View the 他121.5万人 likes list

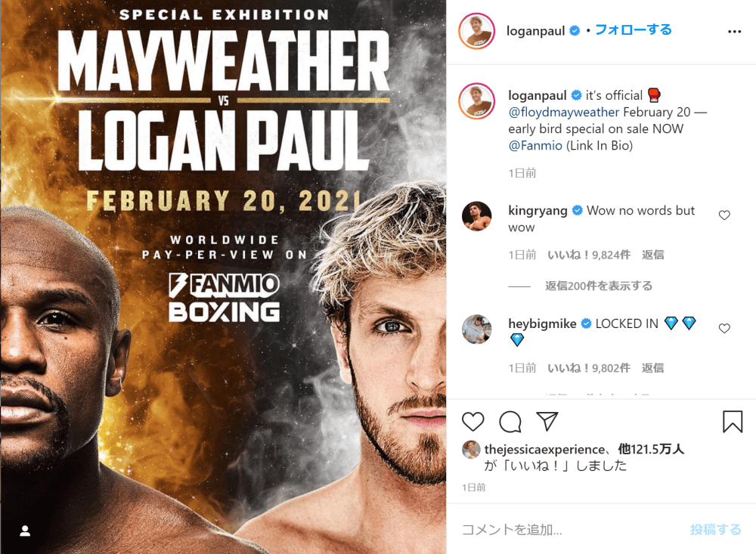coord(651,449)
